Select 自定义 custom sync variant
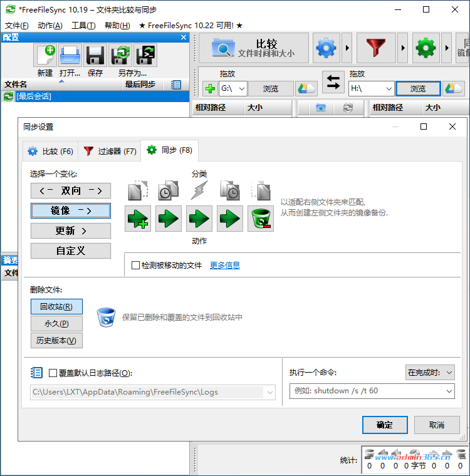This screenshot has width=470, height=476. [x=71, y=251]
